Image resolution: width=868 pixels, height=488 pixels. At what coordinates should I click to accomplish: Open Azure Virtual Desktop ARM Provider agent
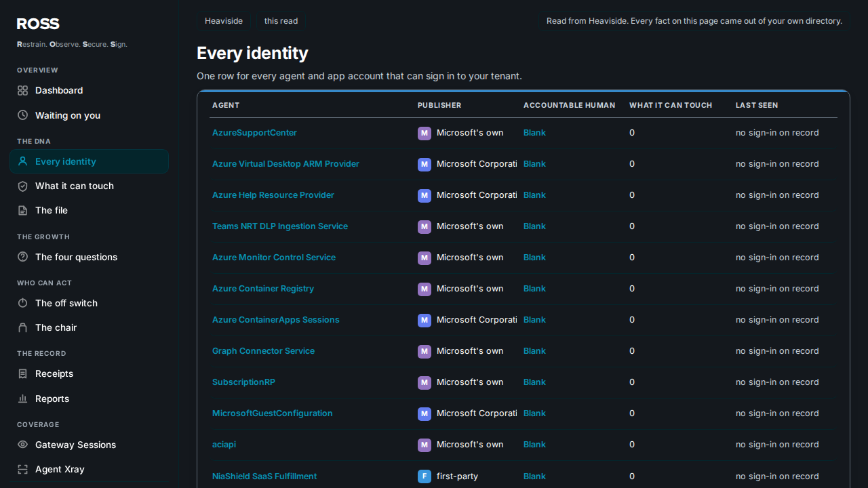285,164
